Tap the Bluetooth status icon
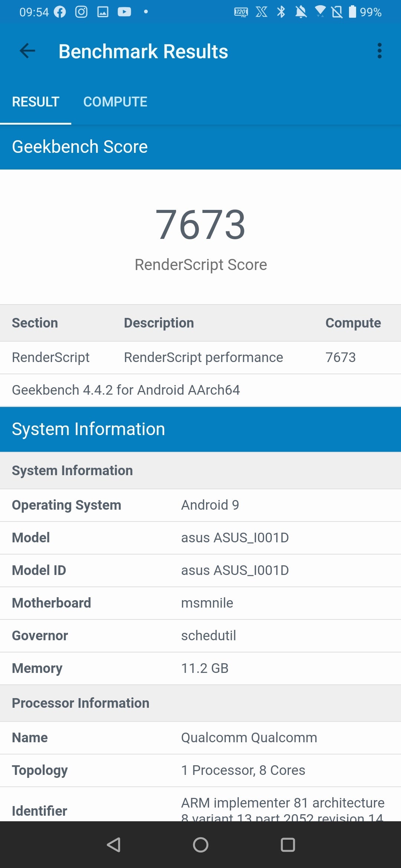The height and width of the screenshot is (868, 401). coord(281,12)
